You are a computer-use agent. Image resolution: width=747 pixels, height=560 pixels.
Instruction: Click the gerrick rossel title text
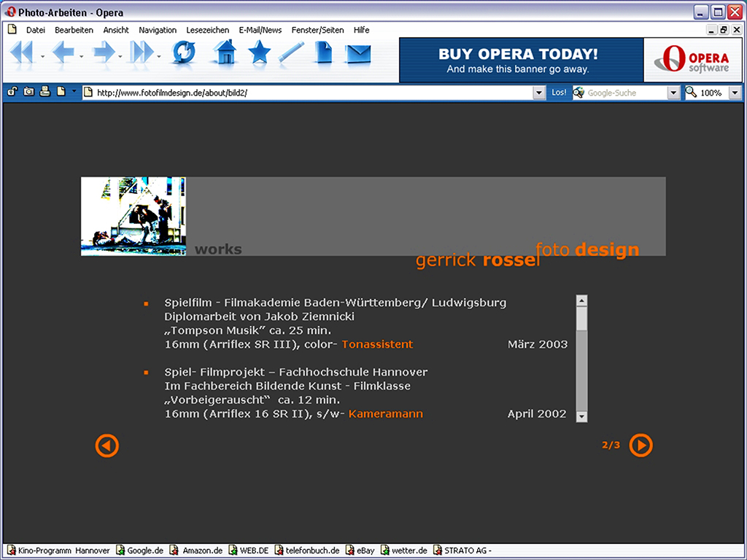pyautogui.click(x=478, y=260)
